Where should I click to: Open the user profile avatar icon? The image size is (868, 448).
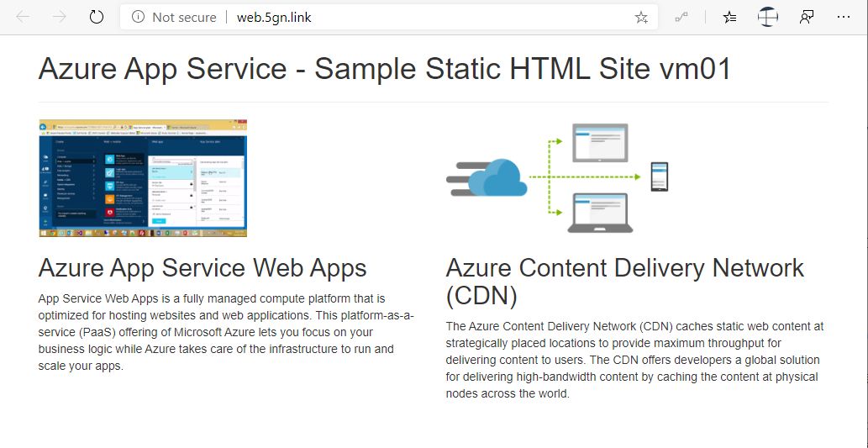(768, 17)
